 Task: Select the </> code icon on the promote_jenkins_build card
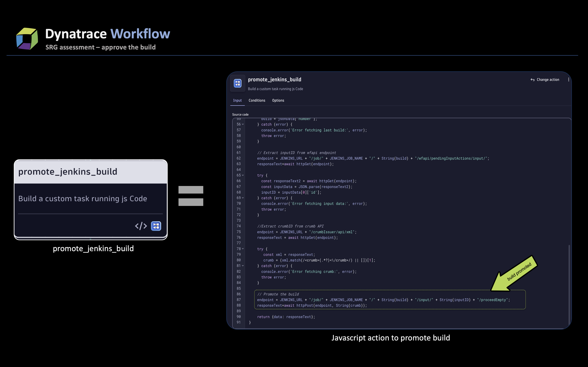141,226
